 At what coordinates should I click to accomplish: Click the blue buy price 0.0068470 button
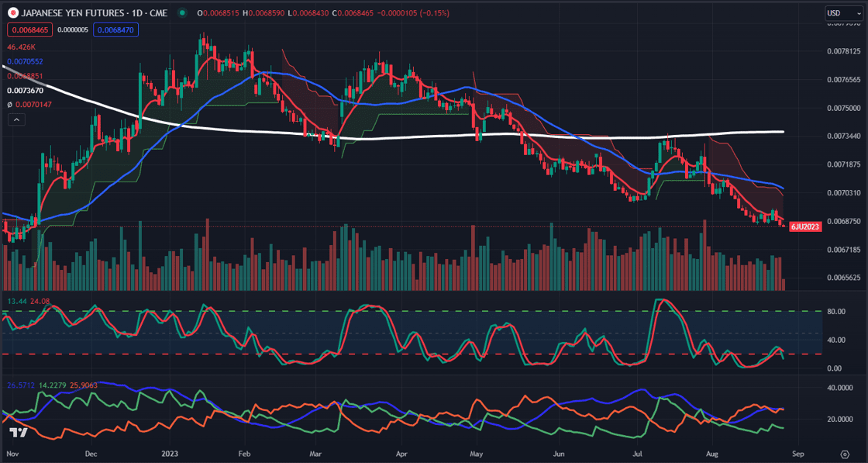point(115,29)
